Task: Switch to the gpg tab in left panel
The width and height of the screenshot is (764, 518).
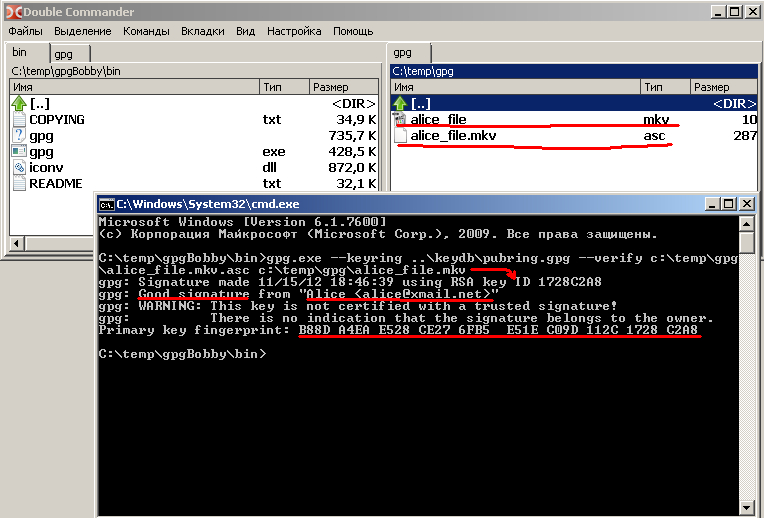Action: (x=64, y=53)
